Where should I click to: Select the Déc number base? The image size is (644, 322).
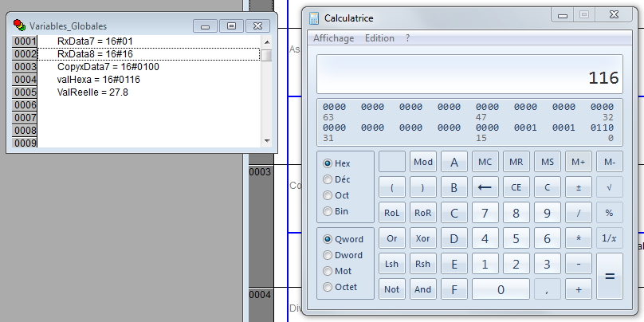coord(328,179)
